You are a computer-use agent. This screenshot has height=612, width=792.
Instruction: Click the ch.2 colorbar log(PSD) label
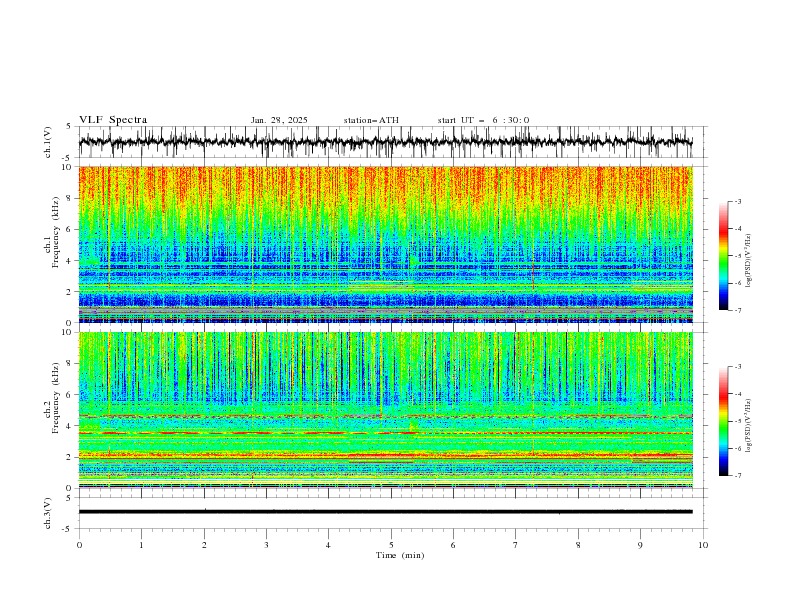[x=749, y=426]
